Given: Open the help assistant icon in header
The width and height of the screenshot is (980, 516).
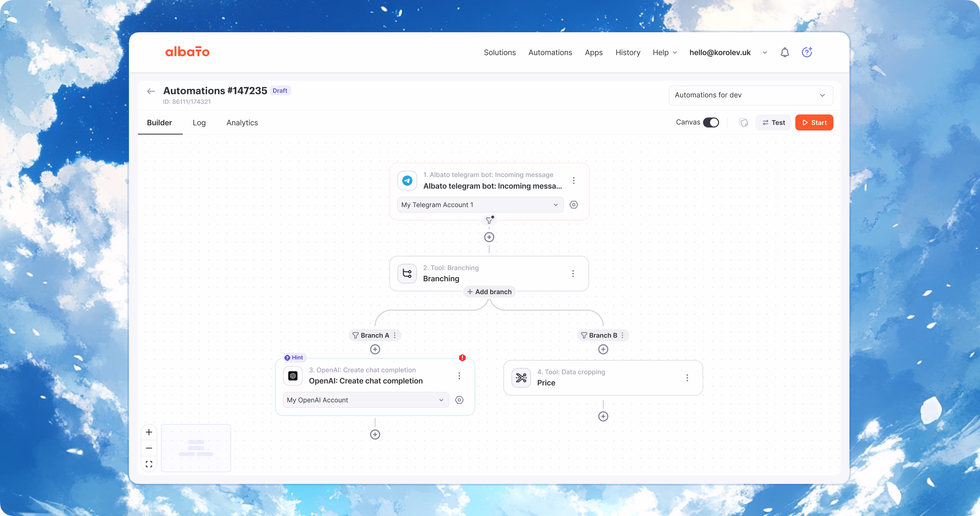Looking at the screenshot, I should point(806,52).
